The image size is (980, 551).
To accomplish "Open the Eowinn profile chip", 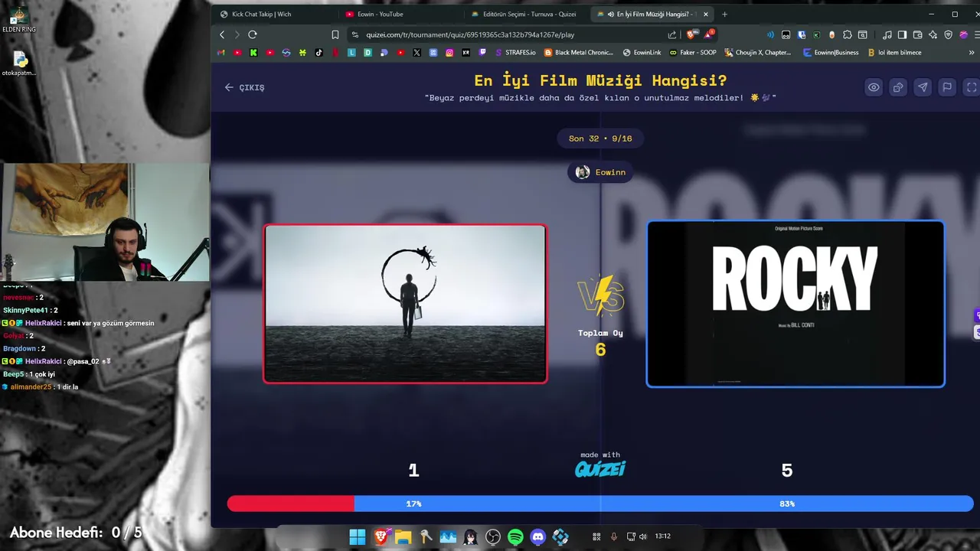I will (601, 172).
